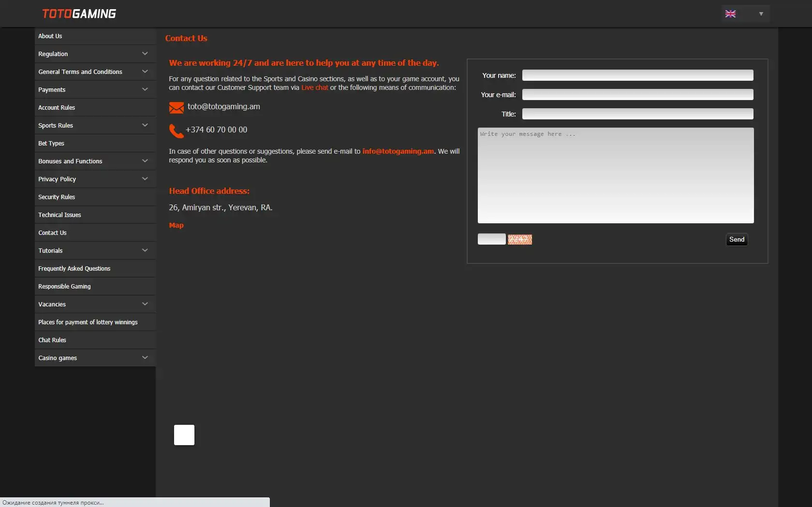Click the toto@totogaming.am email address
Viewport: 812px width, 507px height.
click(x=224, y=107)
